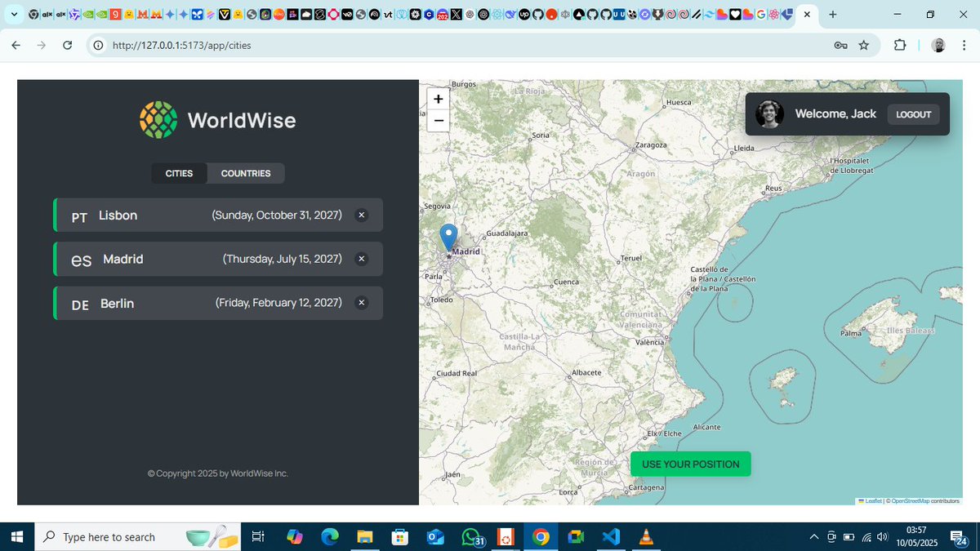The height and width of the screenshot is (551, 980).
Task: Open the tab search dropdown
Action: point(14,15)
